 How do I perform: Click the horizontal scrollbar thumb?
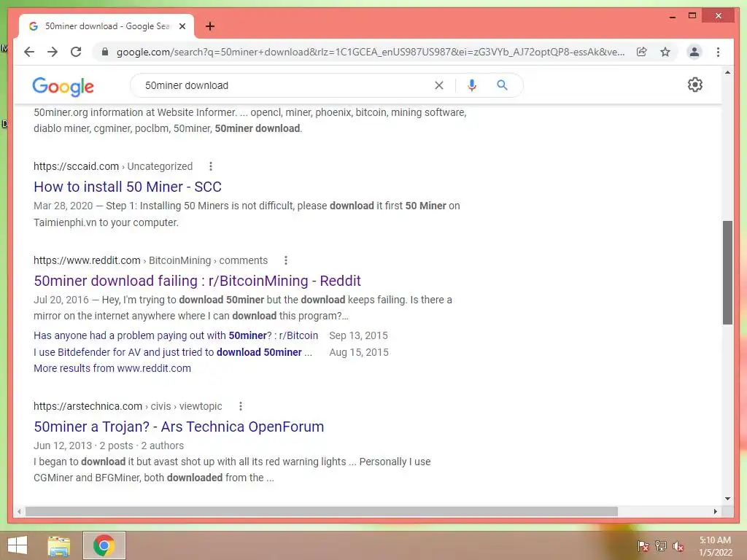tap(322, 511)
